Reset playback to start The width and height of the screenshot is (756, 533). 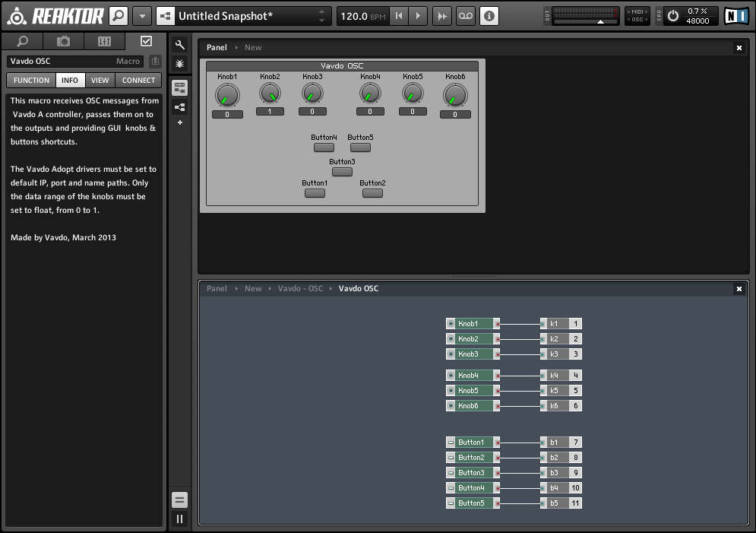tap(399, 16)
